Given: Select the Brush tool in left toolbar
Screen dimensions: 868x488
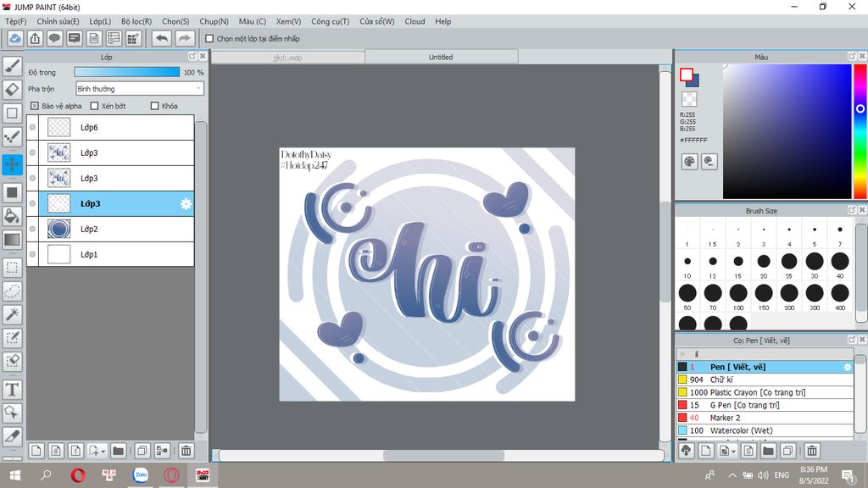Looking at the screenshot, I should tap(12, 66).
